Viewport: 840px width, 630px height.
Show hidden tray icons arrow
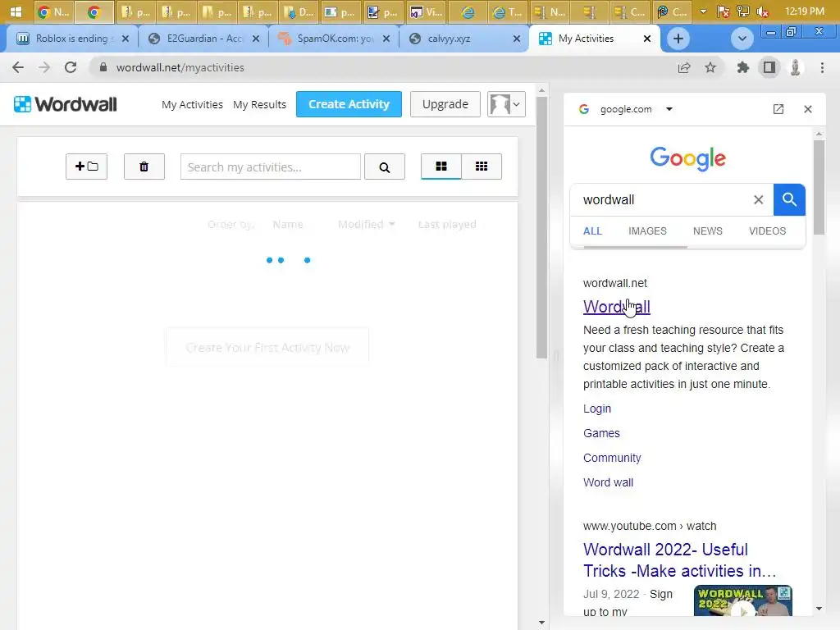[703, 11]
